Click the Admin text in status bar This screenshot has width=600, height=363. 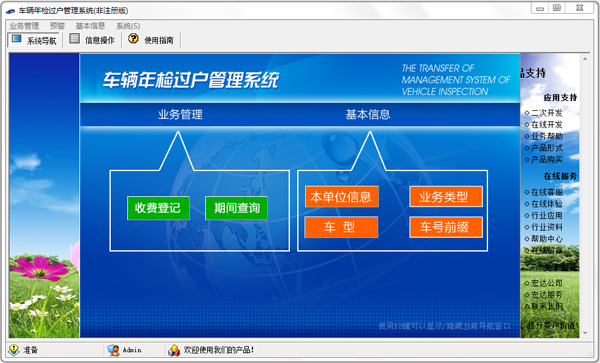pos(132,350)
